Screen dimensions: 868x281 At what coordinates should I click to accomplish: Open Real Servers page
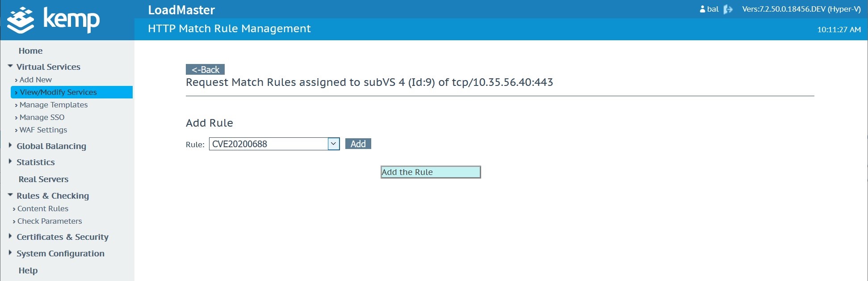[x=43, y=179]
